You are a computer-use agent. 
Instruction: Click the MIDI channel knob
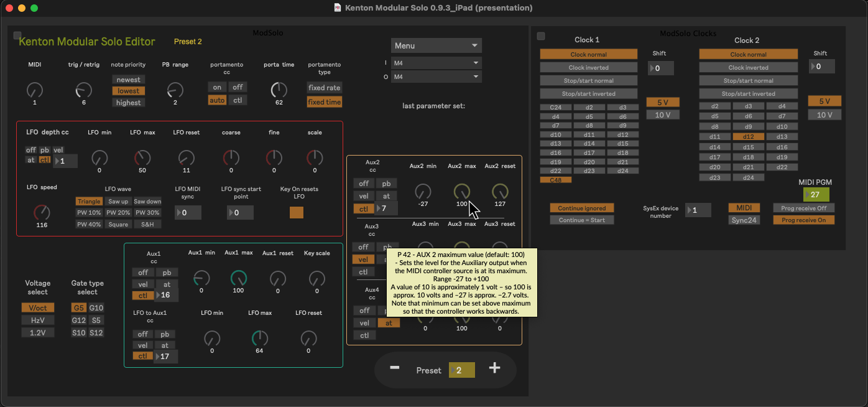coord(35,90)
